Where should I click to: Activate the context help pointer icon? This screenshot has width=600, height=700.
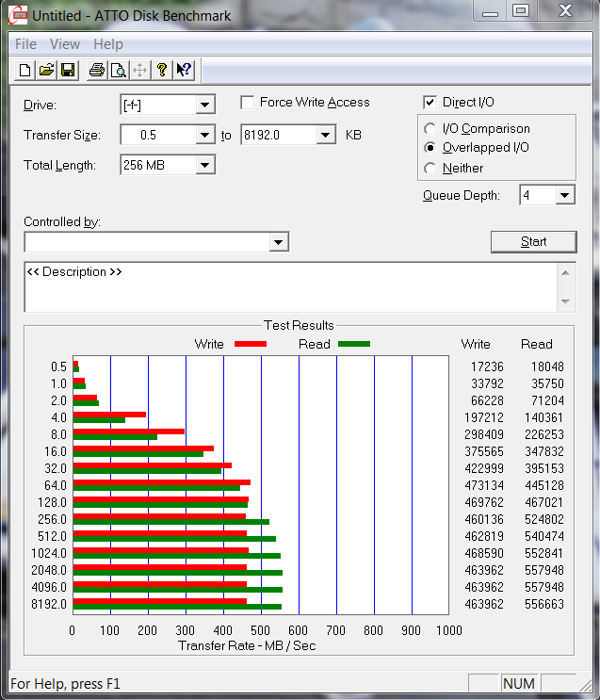(x=184, y=70)
